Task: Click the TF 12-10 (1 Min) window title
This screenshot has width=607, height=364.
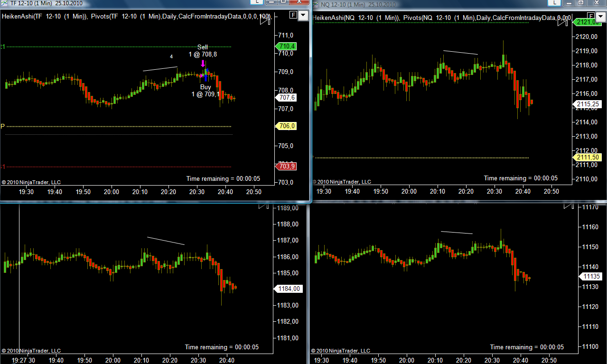Action: point(46,3)
